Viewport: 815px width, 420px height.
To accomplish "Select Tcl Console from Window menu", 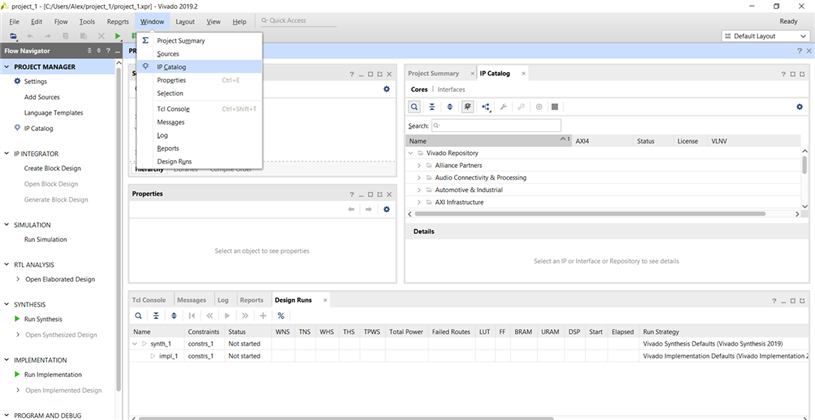I will [x=173, y=108].
